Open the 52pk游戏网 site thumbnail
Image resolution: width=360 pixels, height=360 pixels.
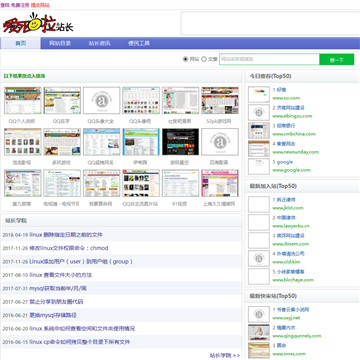[x=220, y=101]
